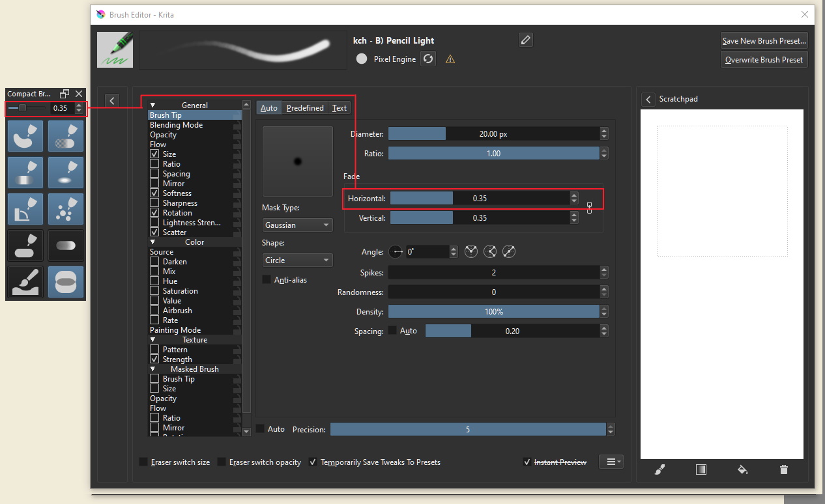Select the paintbrush on surface icon
The height and width of the screenshot is (504, 825).
click(x=25, y=281)
